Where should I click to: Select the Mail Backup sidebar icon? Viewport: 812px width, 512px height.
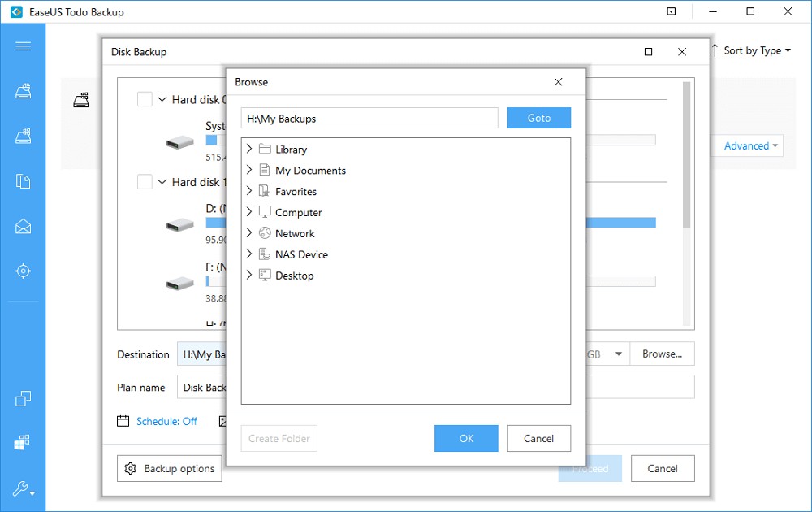click(x=23, y=227)
